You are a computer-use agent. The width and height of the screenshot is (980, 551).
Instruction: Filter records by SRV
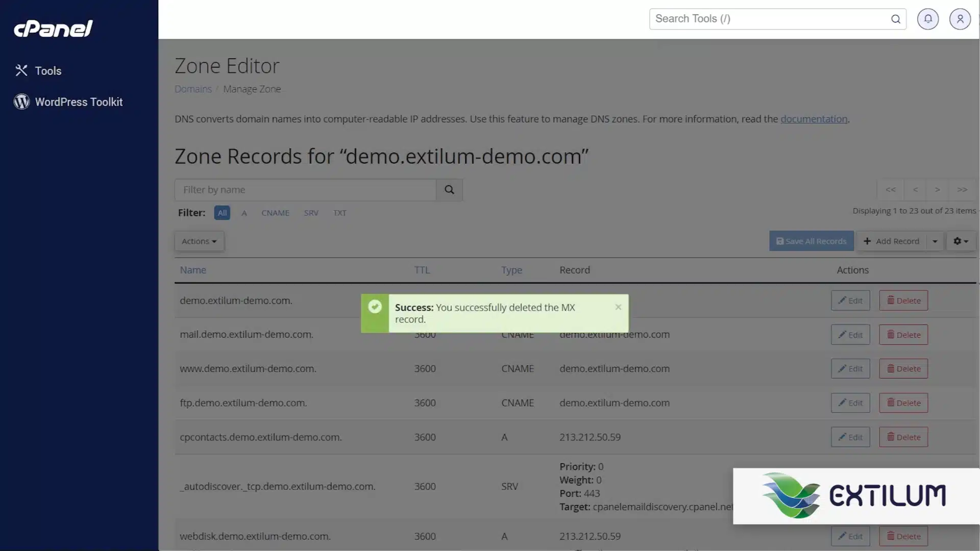(311, 213)
